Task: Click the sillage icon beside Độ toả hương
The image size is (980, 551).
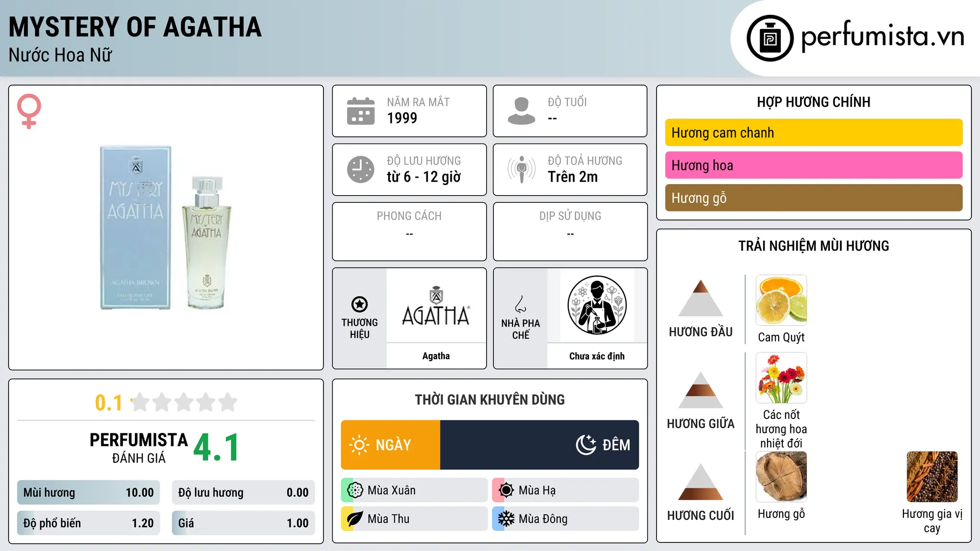Action: (521, 169)
